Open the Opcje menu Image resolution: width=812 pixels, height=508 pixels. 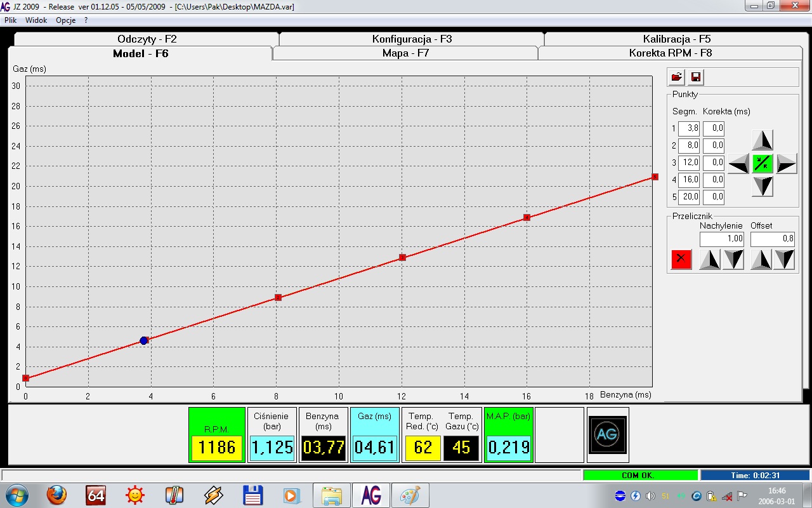tap(65, 20)
